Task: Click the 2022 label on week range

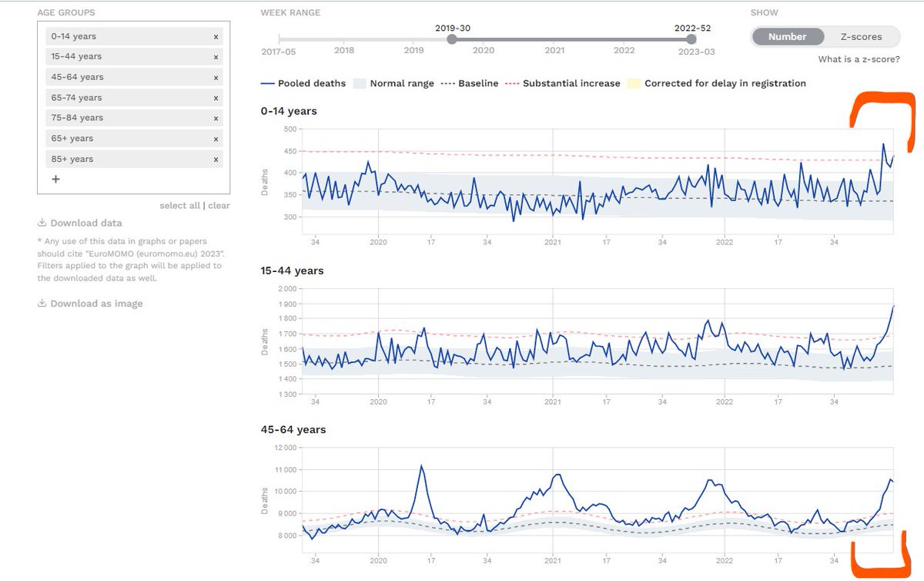Action: pyautogui.click(x=624, y=51)
